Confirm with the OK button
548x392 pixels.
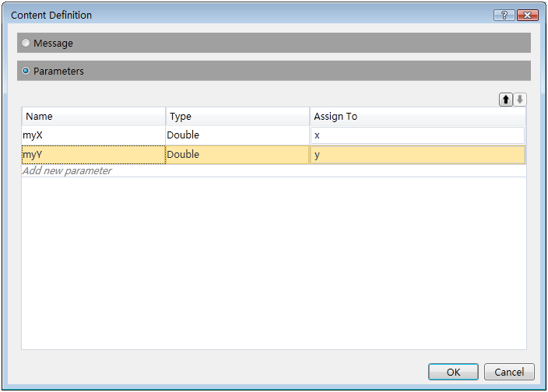[x=453, y=372]
